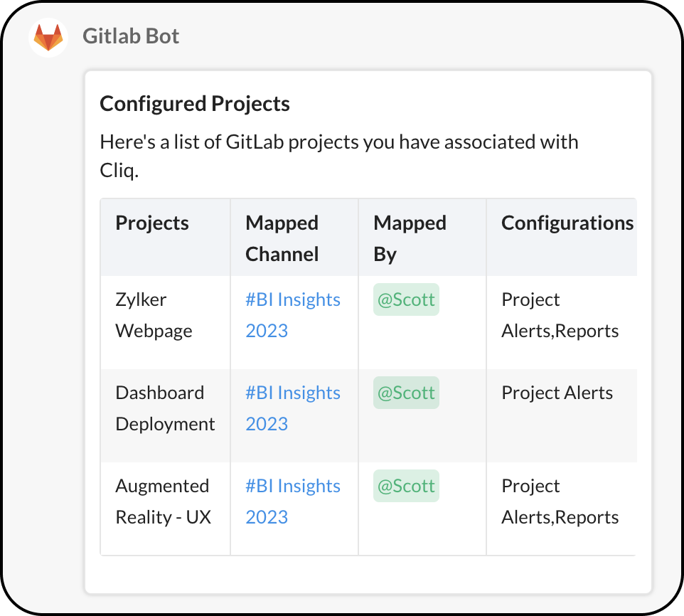Click the GitLab fox avatar icon
Image resolution: width=684 pixels, height=616 pixels.
(x=48, y=37)
